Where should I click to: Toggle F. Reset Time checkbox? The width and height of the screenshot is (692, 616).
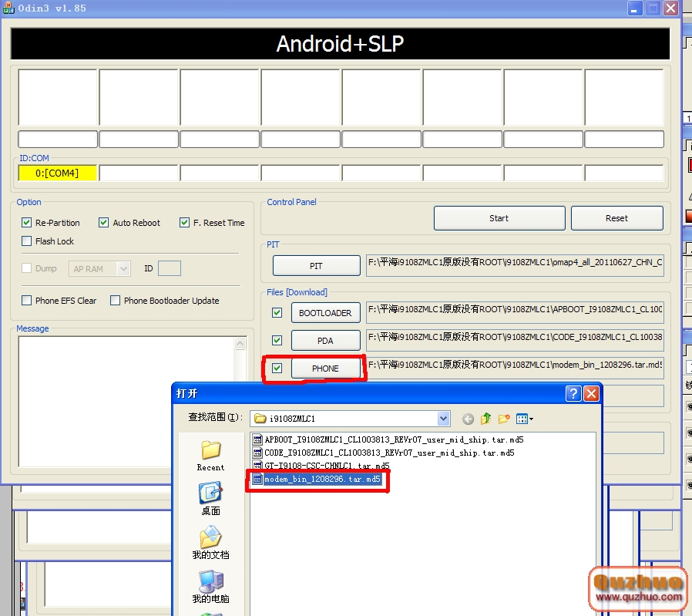click(184, 223)
